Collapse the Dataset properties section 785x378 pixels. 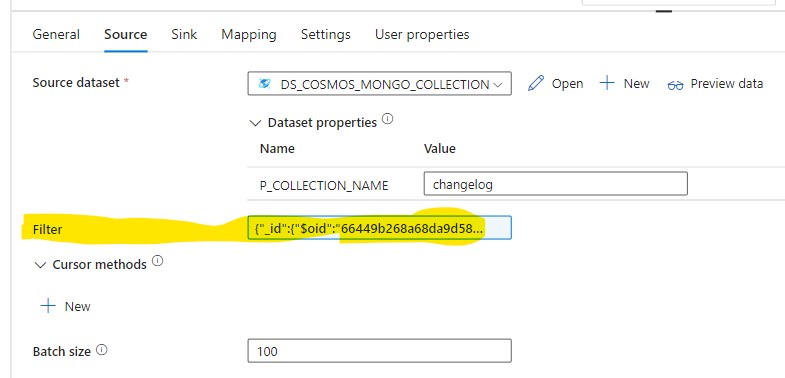pyautogui.click(x=255, y=123)
